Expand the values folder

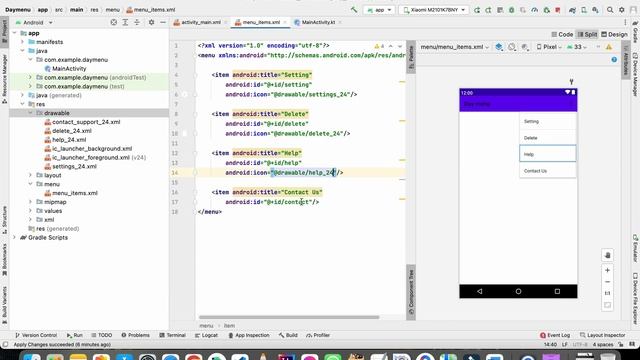[x=30, y=211]
